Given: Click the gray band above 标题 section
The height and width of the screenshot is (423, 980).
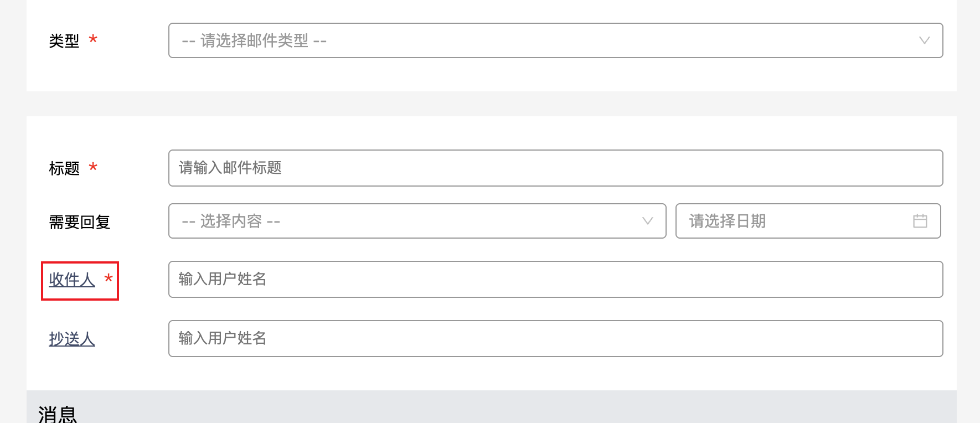Looking at the screenshot, I should pos(491,104).
